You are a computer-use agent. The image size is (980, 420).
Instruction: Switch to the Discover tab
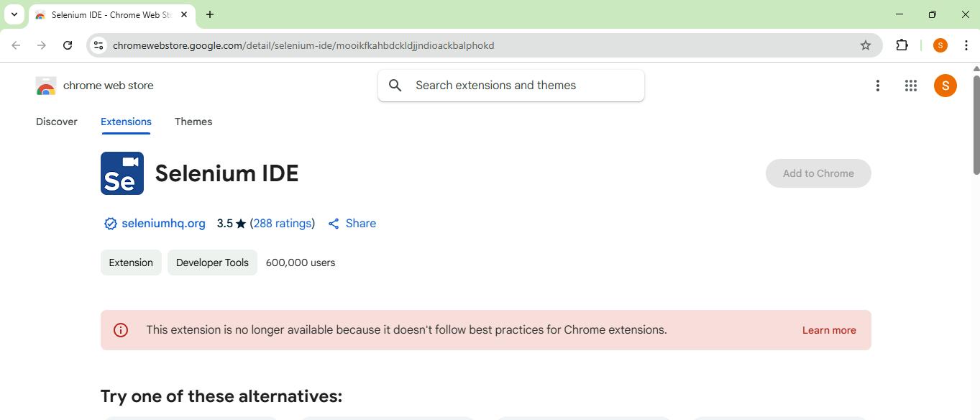click(x=57, y=122)
